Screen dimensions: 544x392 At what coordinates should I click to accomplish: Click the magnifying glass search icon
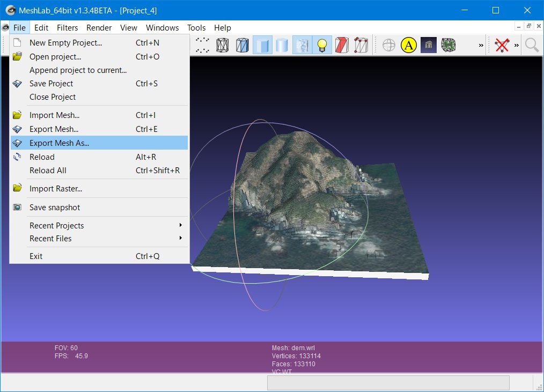(x=532, y=45)
